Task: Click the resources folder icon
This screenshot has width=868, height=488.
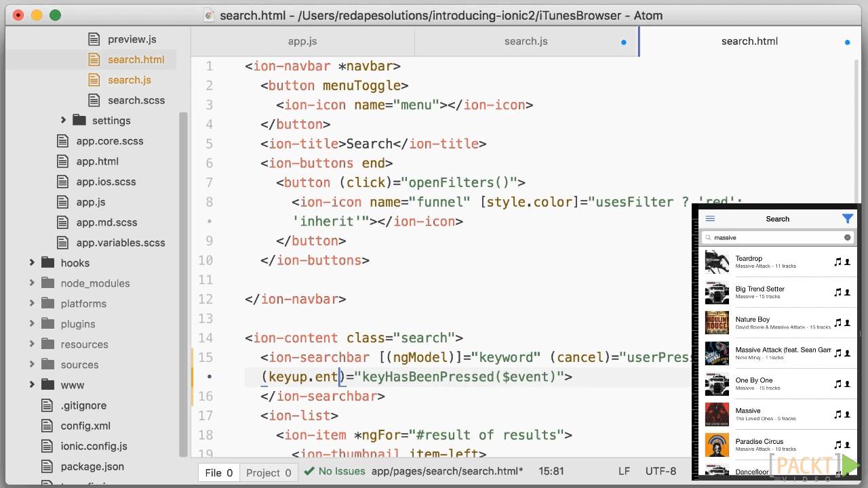Action: 47,344
